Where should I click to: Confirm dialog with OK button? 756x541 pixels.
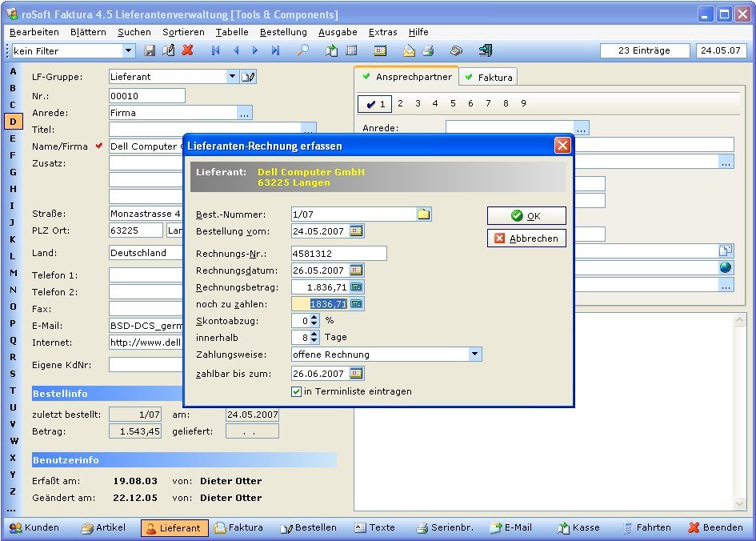(526, 216)
